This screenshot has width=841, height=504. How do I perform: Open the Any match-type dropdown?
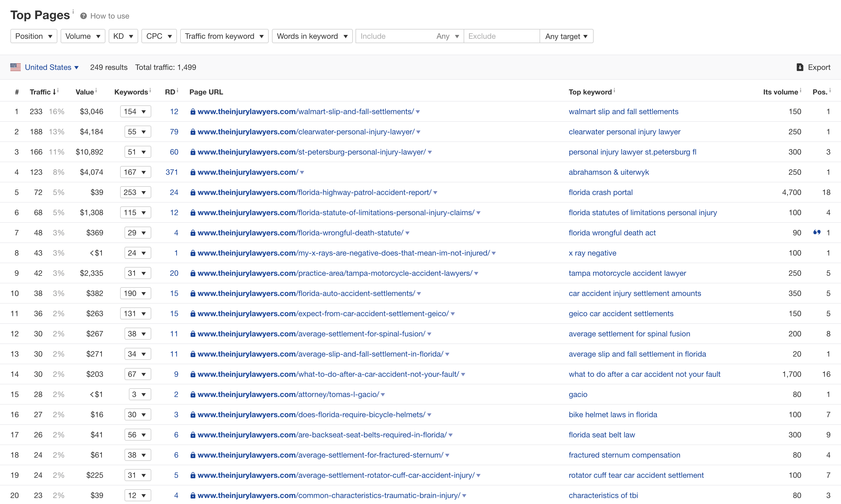(448, 36)
